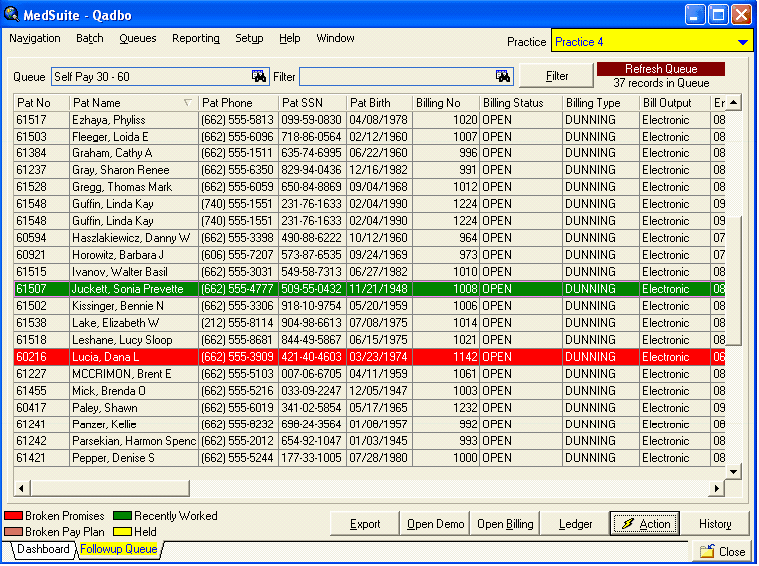The height and width of the screenshot is (566, 759).
Task: Click the Broken Promises red swatch
Action: tap(14, 516)
